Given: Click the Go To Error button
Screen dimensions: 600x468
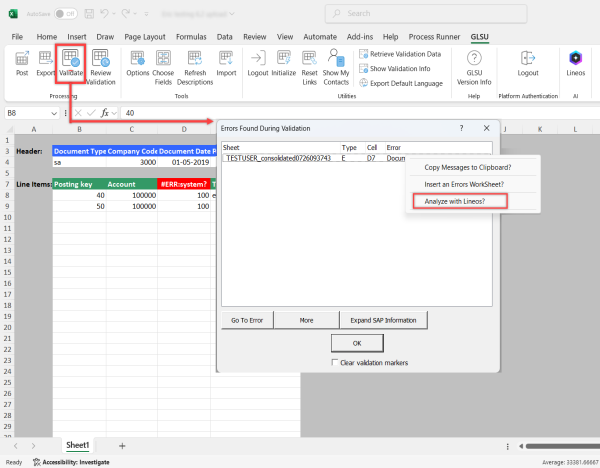Looking at the screenshot, I should pos(247,320).
